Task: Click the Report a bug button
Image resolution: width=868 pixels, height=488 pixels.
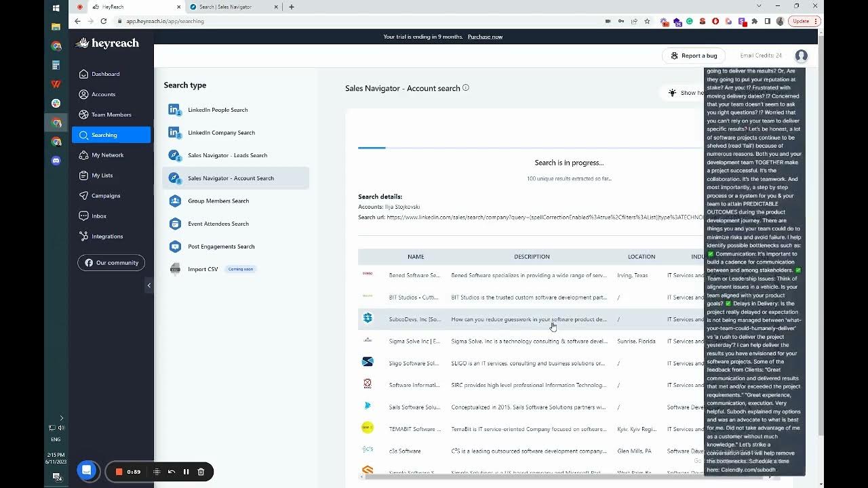Action: tap(694, 56)
